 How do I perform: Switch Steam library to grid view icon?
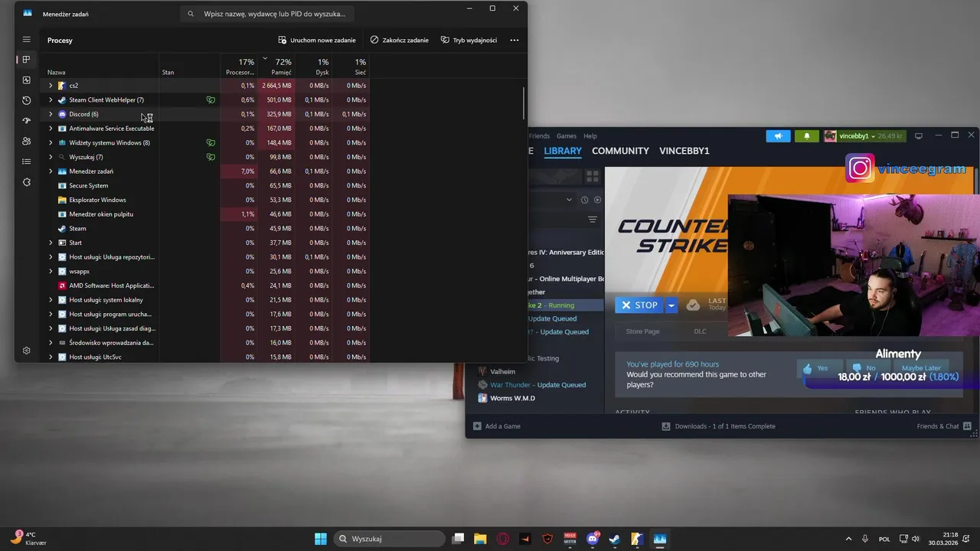592,175
